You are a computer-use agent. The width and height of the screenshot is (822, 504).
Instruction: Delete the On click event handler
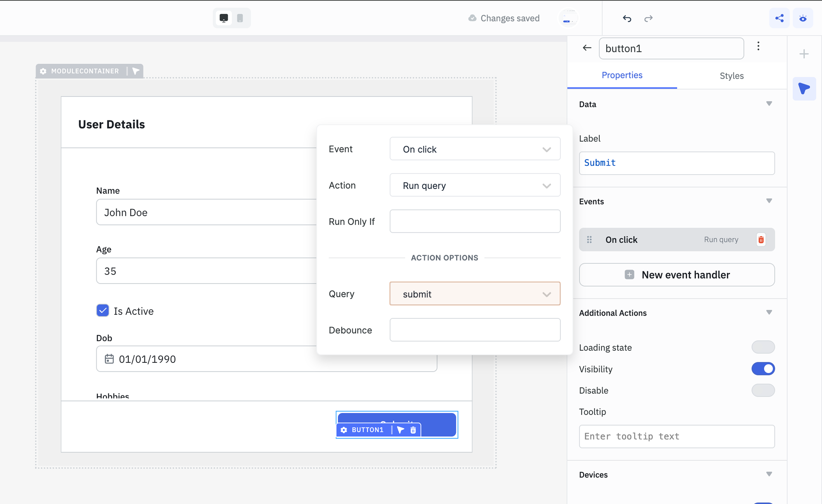coord(761,240)
